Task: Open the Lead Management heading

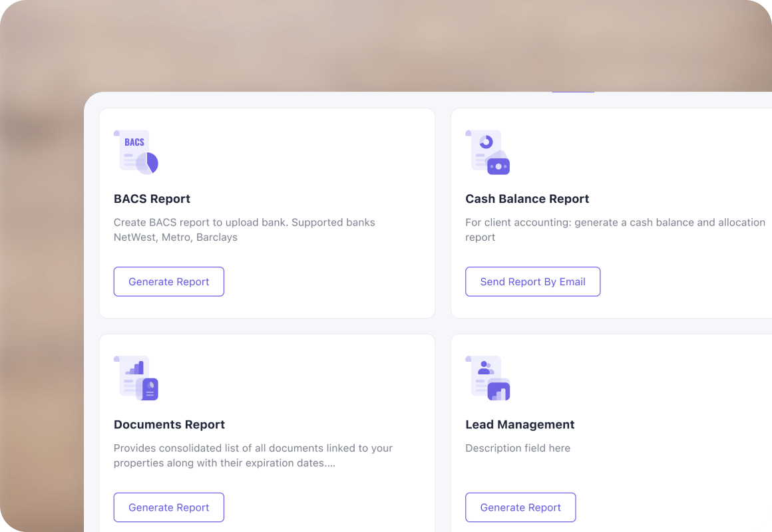Action: 520,425
